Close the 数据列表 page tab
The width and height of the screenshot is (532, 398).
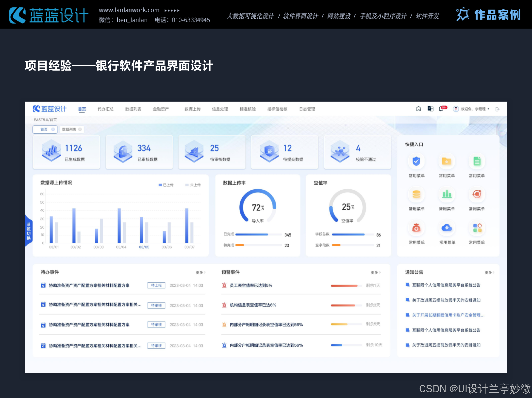[80, 129]
